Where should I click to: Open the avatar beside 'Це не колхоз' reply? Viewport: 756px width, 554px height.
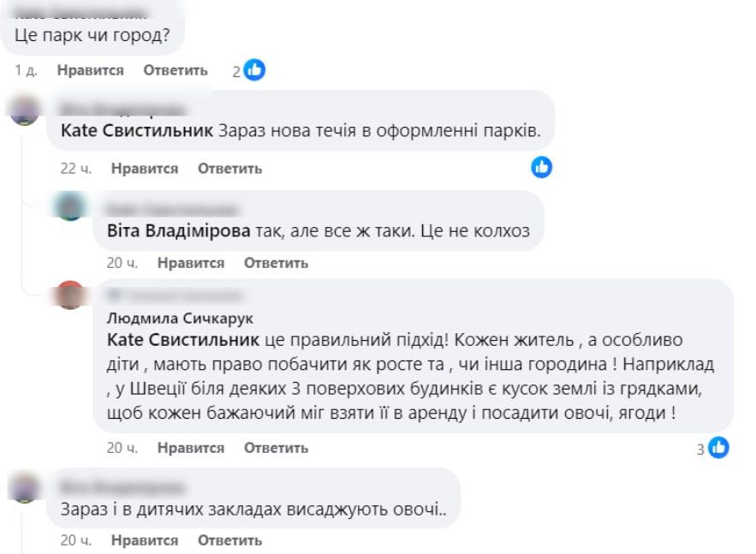[69, 207]
